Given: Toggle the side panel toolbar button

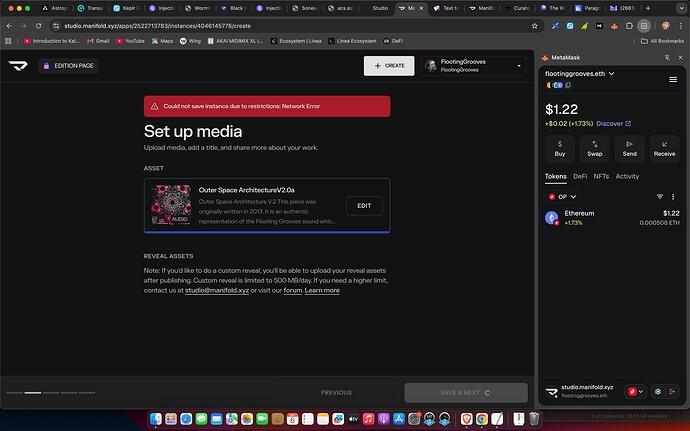Looking at the screenshot, I should [x=644, y=26].
